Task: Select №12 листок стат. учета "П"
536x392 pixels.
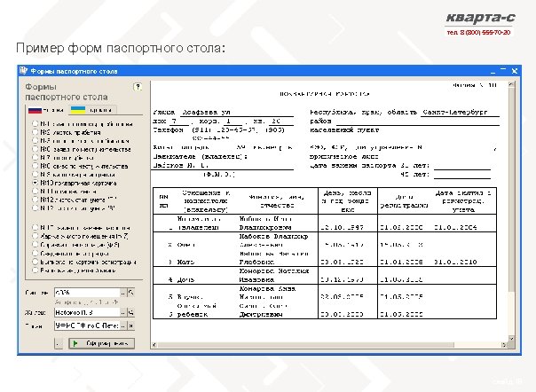Action: point(35,200)
